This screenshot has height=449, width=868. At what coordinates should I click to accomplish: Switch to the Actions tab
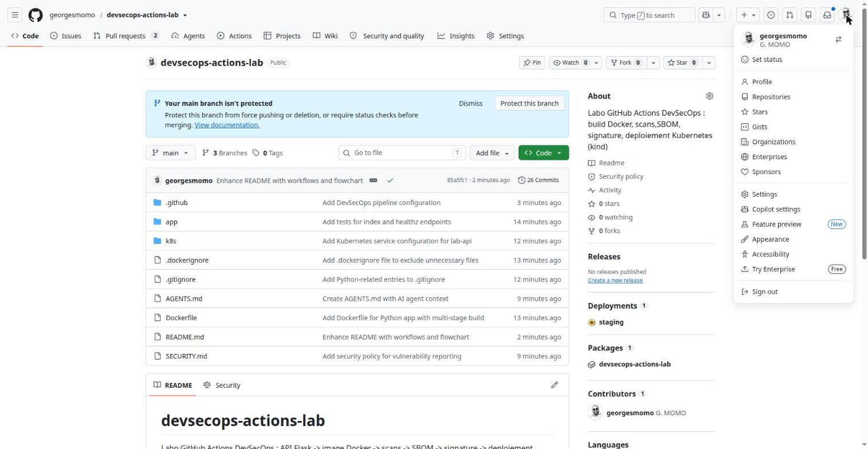(x=234, y=36)
